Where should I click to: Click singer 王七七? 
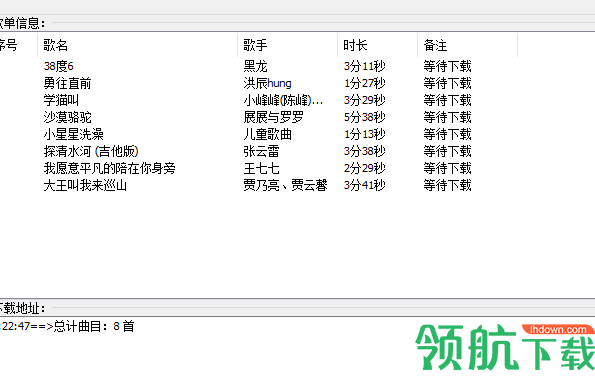click(x=261, y=168)
